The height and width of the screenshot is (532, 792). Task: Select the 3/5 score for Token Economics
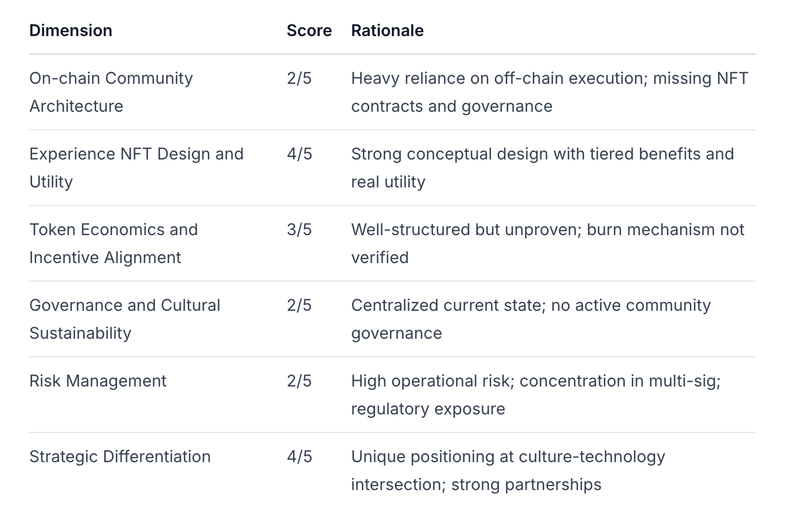click(x=299, y=229)
